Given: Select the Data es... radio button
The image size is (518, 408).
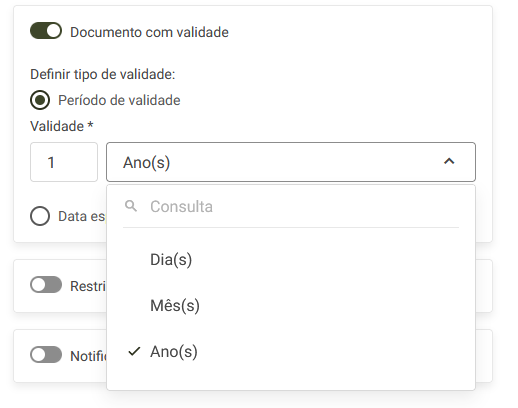Looking at the screenshot, I should pyautogui.click(x=40, y=216).
